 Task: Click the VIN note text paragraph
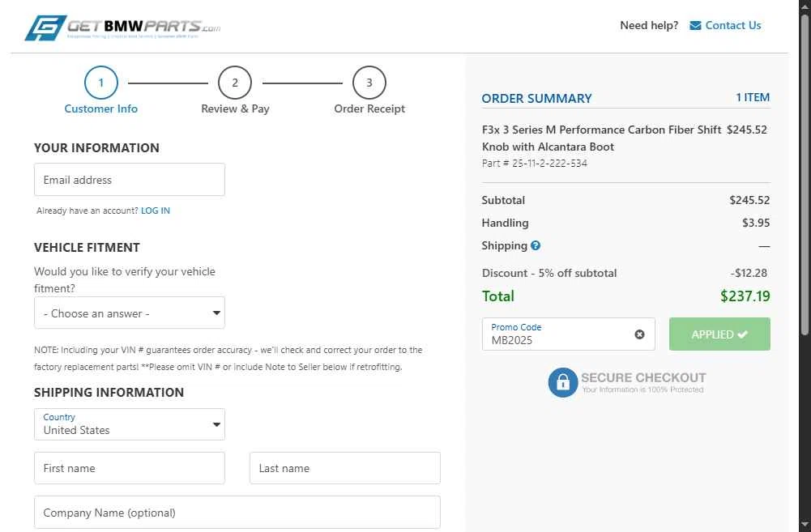(228, 358)
